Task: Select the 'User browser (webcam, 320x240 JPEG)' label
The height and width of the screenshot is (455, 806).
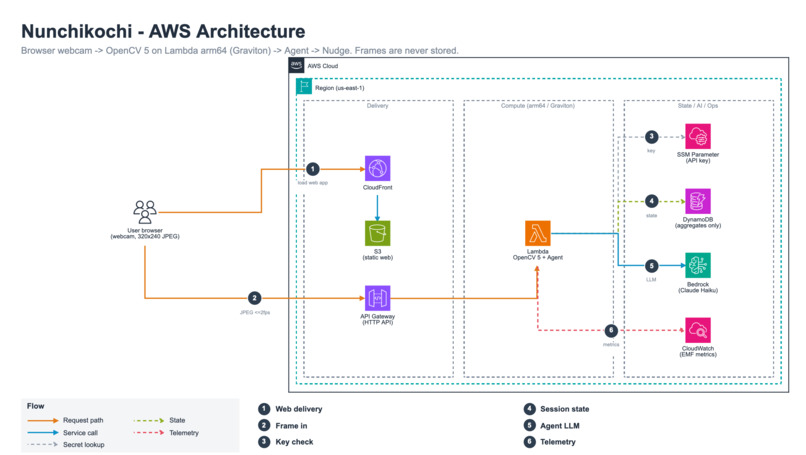Action: [145, 233]
